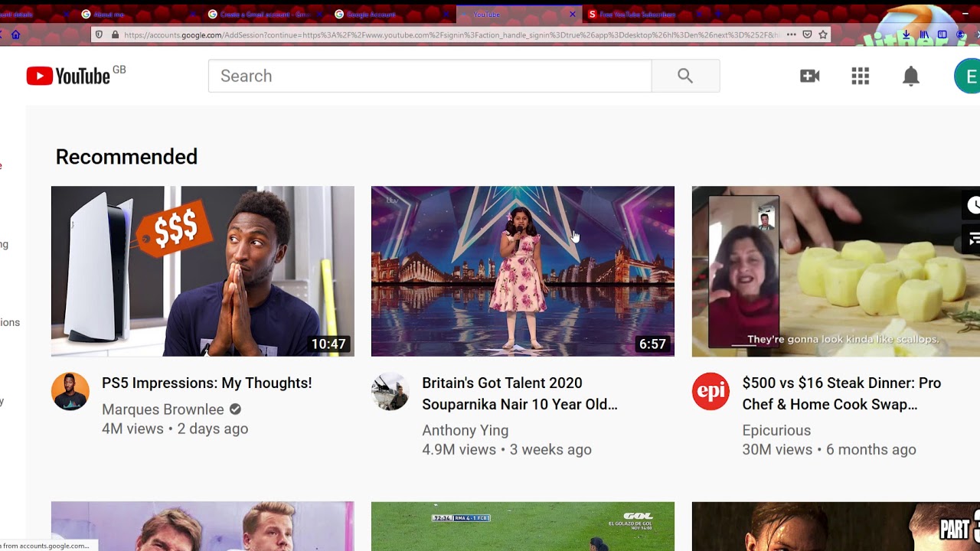Go to Marques Brownlee channel name

[x=163, y=409]
